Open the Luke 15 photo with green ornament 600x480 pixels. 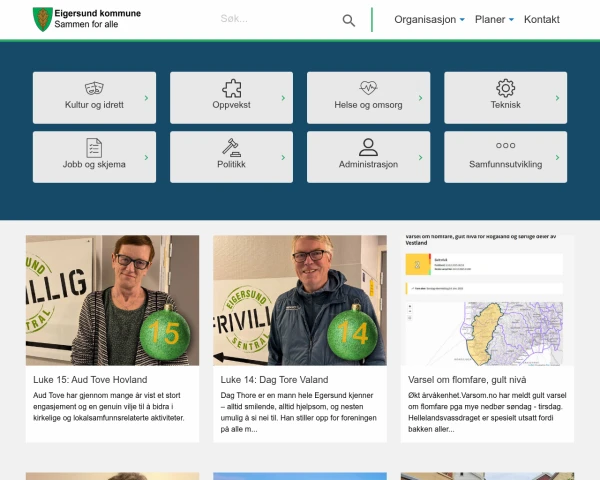tap(112, 300)
